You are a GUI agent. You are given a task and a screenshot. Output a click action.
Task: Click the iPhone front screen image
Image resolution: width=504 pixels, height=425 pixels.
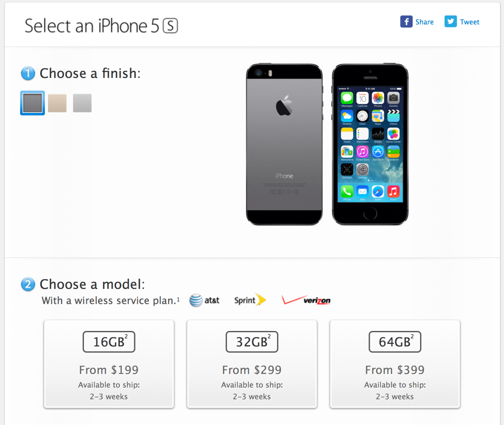pyautogui.click(x=370, y=144)
